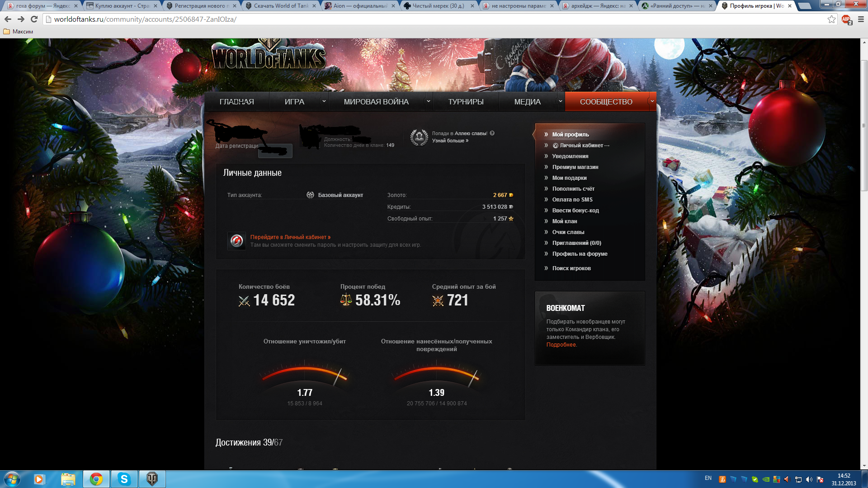Open the Очки славы link

click(568, 232)
